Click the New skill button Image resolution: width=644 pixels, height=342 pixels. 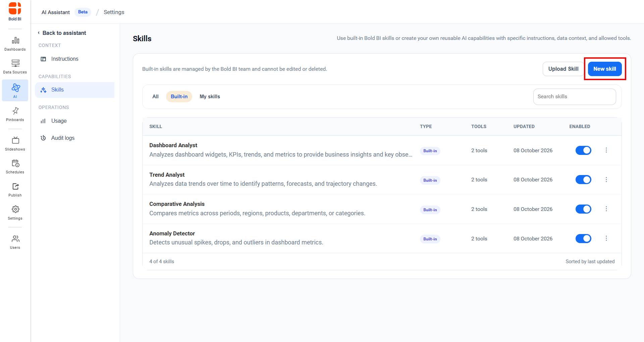point(605,69)
